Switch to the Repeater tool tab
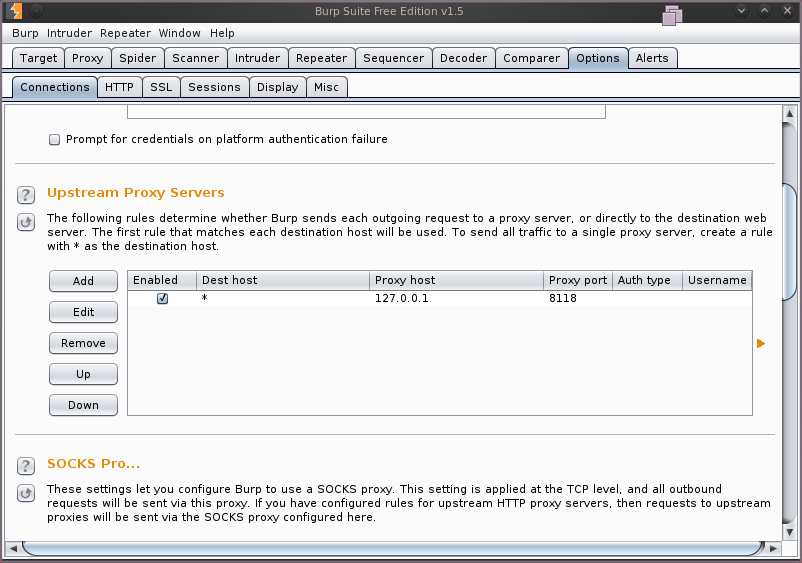This screenshot has width=802, height=563. pyautogui.click(x=321, y=58)
